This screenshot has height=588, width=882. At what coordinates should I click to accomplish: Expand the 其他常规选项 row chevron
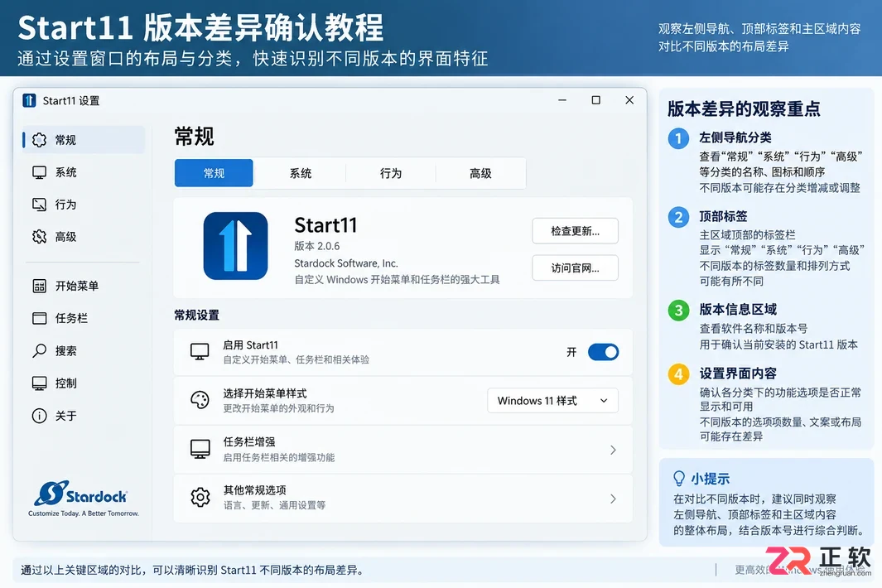[613, 499]
